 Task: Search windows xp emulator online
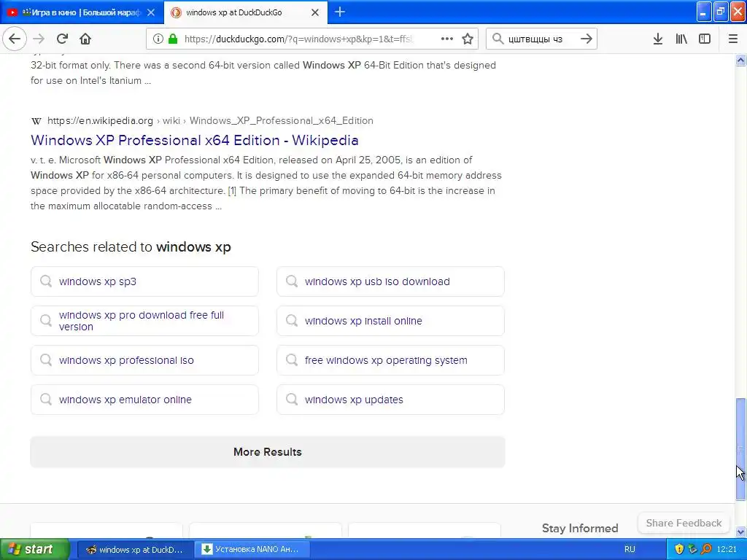[x=144, y=400]
